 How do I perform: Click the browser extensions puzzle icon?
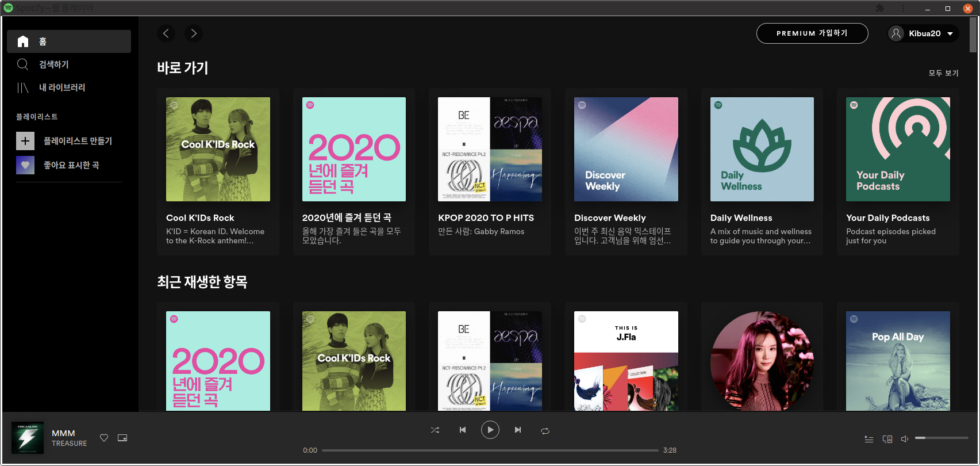coord(879,8)
